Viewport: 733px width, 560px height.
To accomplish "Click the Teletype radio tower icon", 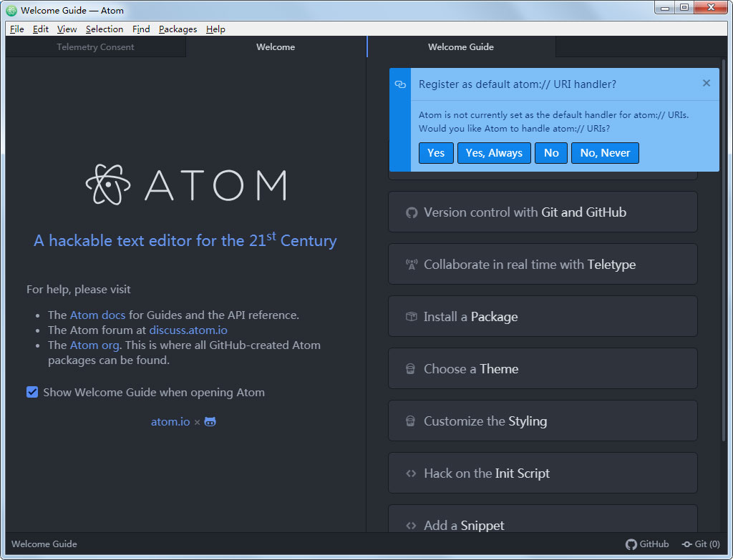I will pos(412,265).
